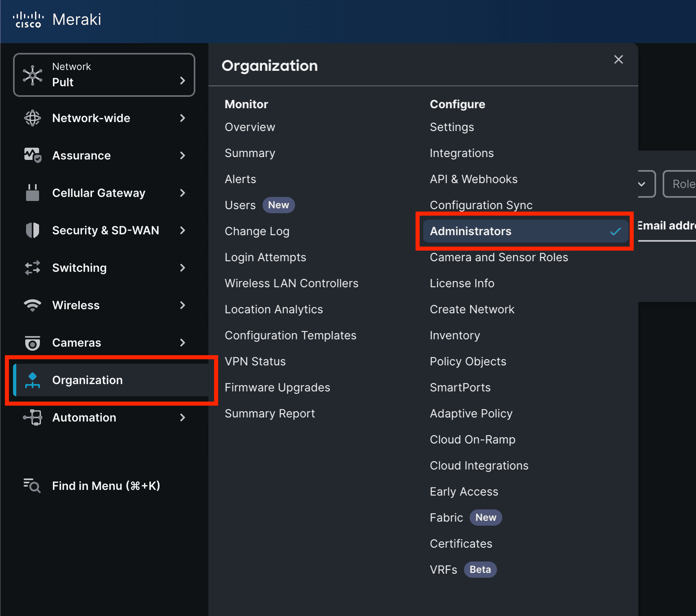Click the Automation workflow icon
The height and width of the screenshot is (616, 696).
coord(33,417)
